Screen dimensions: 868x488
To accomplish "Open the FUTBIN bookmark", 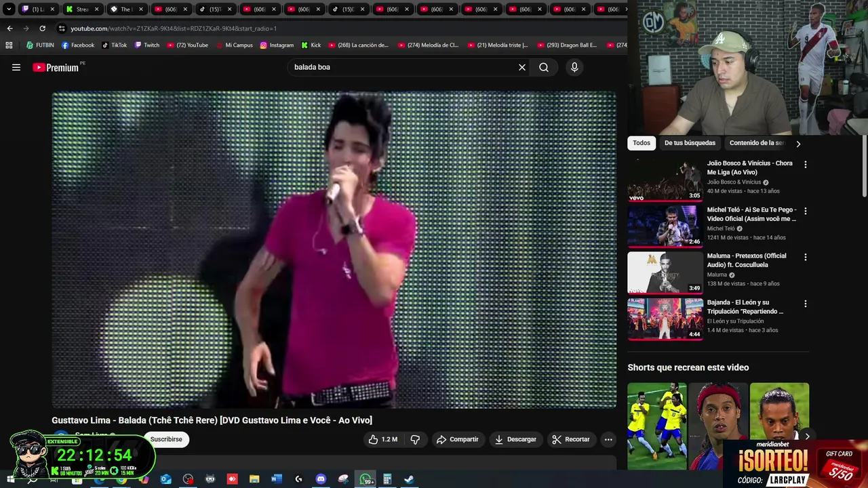I will click(x=40, y=45).
